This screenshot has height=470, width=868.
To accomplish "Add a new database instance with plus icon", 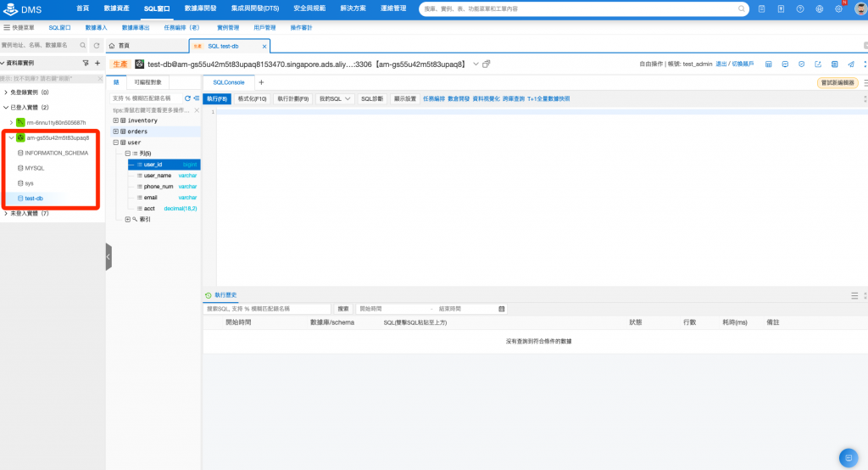I will (x=97, y=63).
